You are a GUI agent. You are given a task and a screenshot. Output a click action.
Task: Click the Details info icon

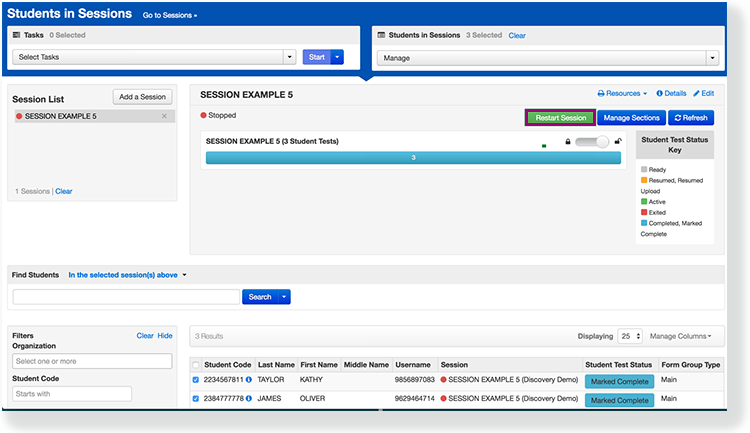[660, 93]
